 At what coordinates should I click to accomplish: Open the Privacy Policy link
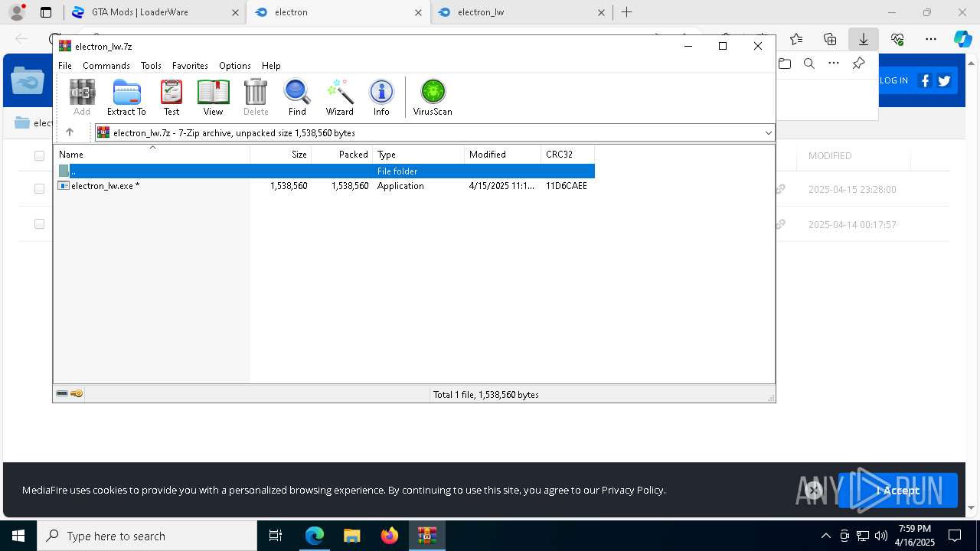coord(632,490)
